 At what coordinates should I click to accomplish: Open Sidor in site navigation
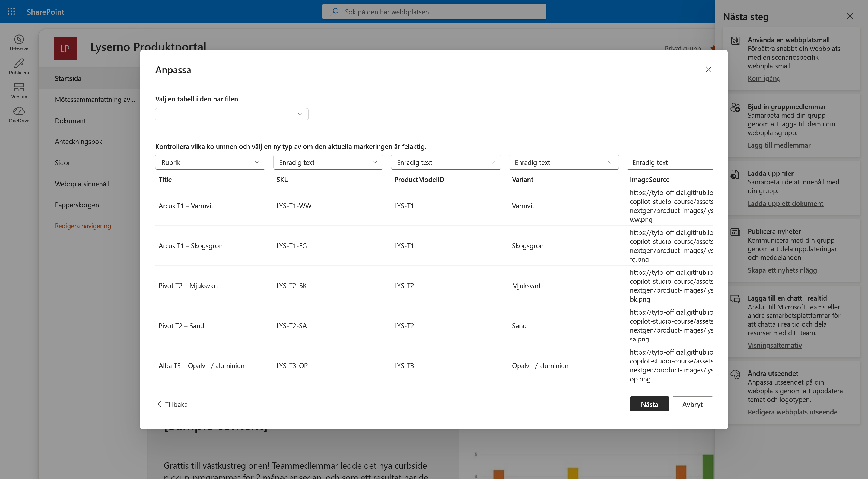coord(62,163)
